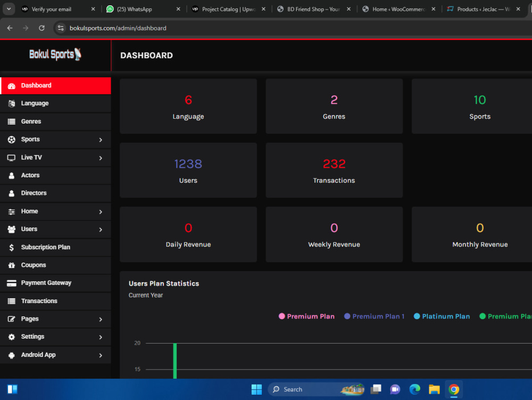The width and height of the screenshot is (532, 400).
Task: Open the Language count card
Action: (x=188, y=107)
